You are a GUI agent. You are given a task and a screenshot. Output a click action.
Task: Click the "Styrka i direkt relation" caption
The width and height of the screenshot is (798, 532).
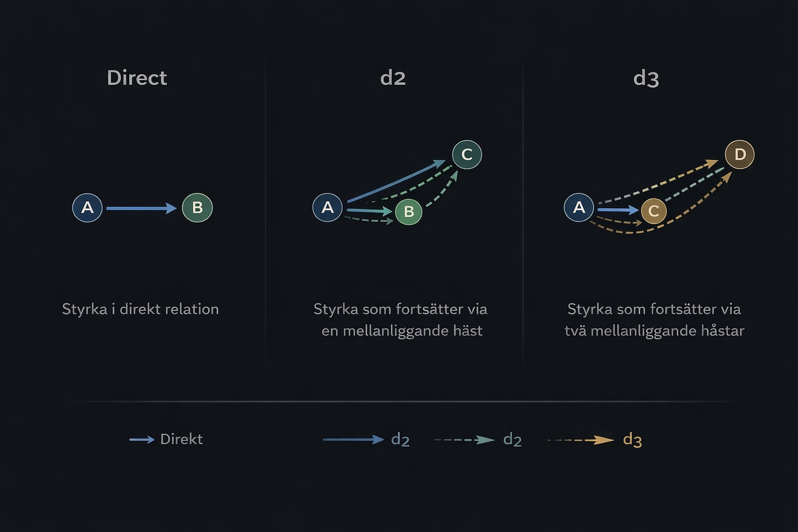coord(140,309)
